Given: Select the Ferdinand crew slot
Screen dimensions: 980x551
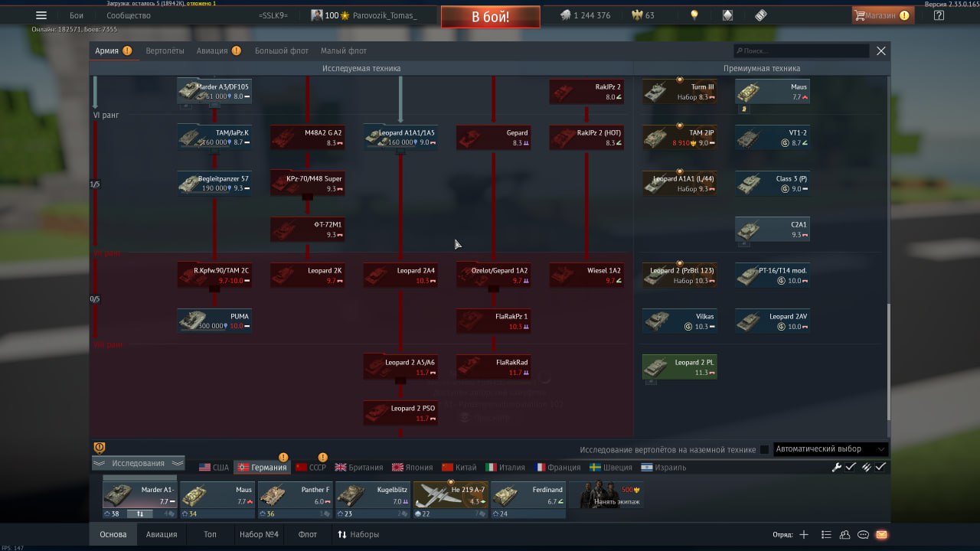Looking at the screenshot, I should pyautogui.click(x=528, y=499).
